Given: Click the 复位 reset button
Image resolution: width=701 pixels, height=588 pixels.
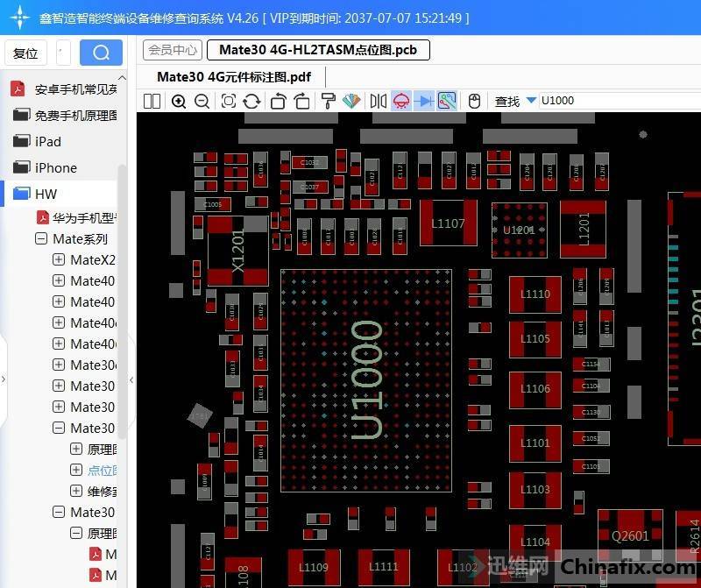Looking at the screenshot, I should (25, 53).
